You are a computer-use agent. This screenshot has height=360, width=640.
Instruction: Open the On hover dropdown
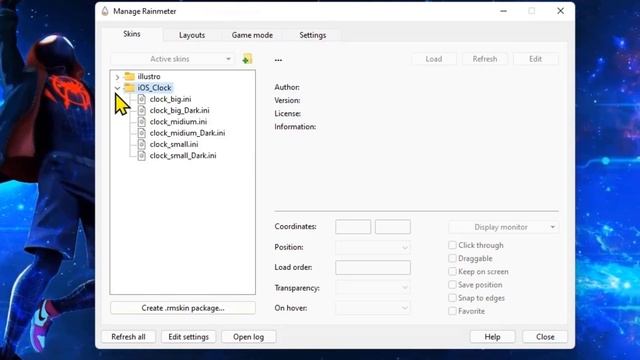tap(373, 308)
